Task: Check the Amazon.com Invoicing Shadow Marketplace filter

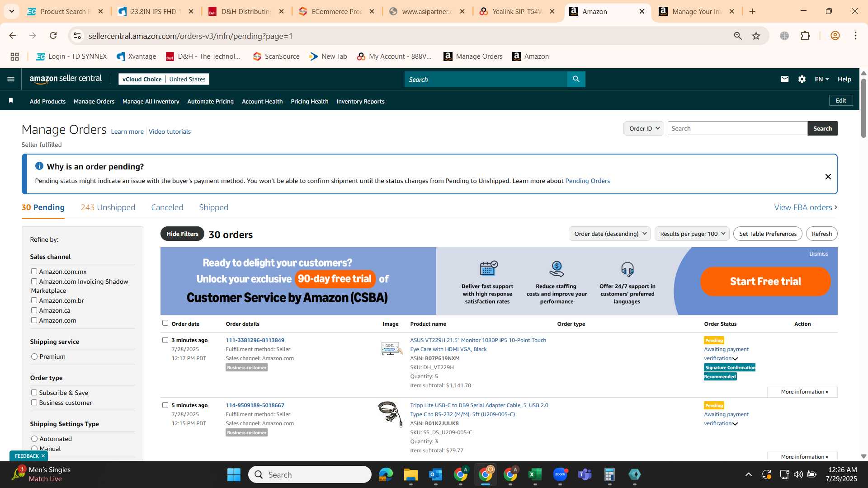Action: [34, 282]
